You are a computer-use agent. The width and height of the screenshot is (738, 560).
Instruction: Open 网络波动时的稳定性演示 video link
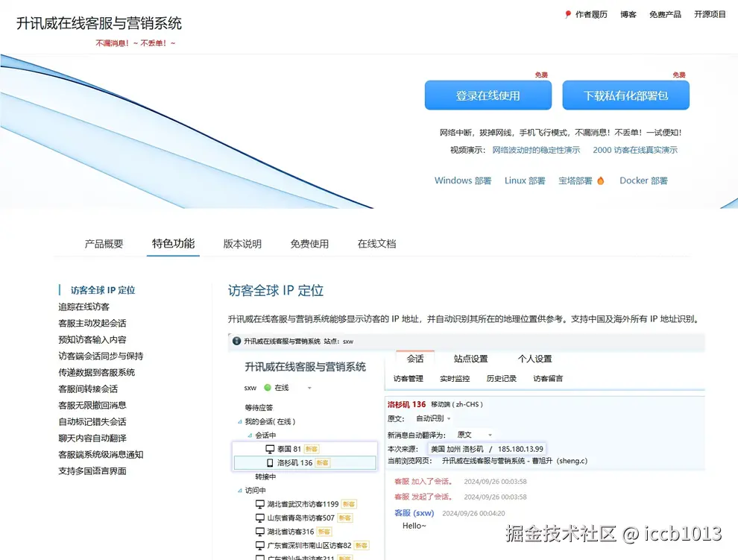pyautogui.click(x=536, y=150)
